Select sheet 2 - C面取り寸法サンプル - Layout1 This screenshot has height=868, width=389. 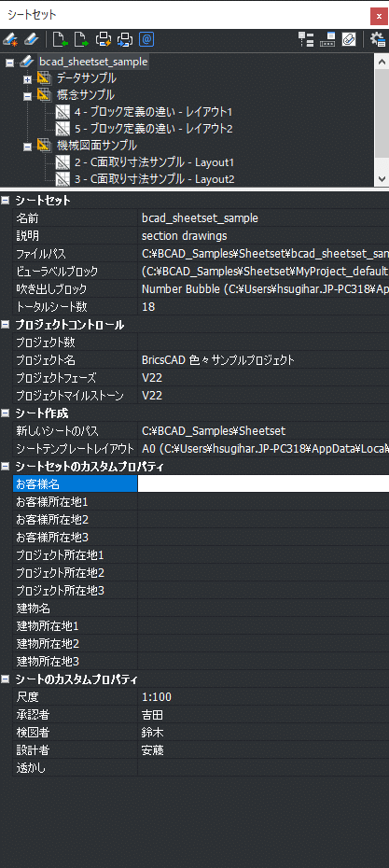point(154,162)
